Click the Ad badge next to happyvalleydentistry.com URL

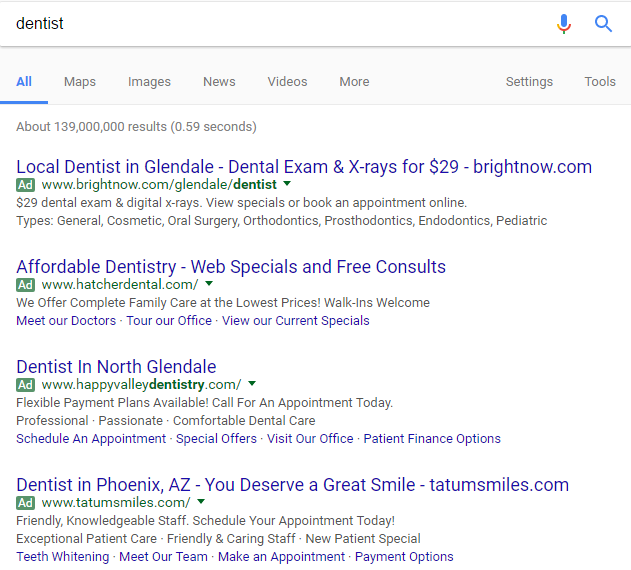click(x=25, y=384)
